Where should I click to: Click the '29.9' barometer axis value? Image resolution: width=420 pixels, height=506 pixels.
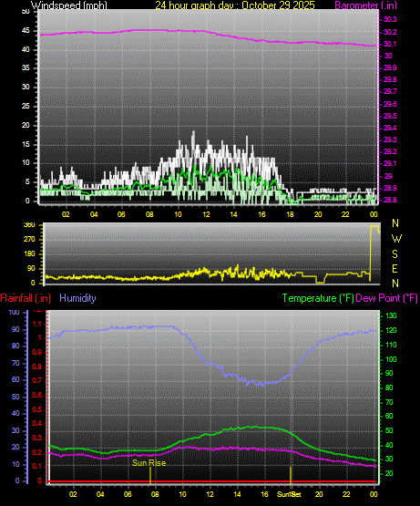point(390,67)
